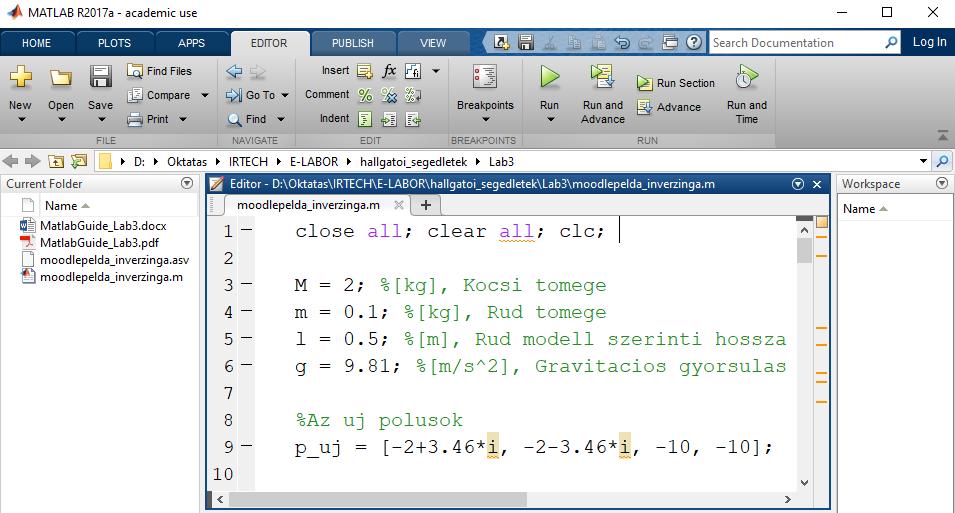Screen dimensions: 955x513
Task: Click the green Run button
Action: [x=549, y=77]
